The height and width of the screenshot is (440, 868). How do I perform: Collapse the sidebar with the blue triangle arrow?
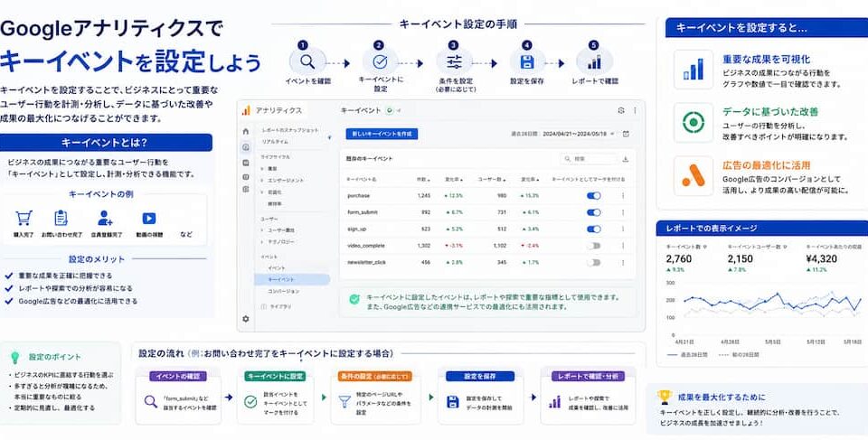tap(329, 136)
